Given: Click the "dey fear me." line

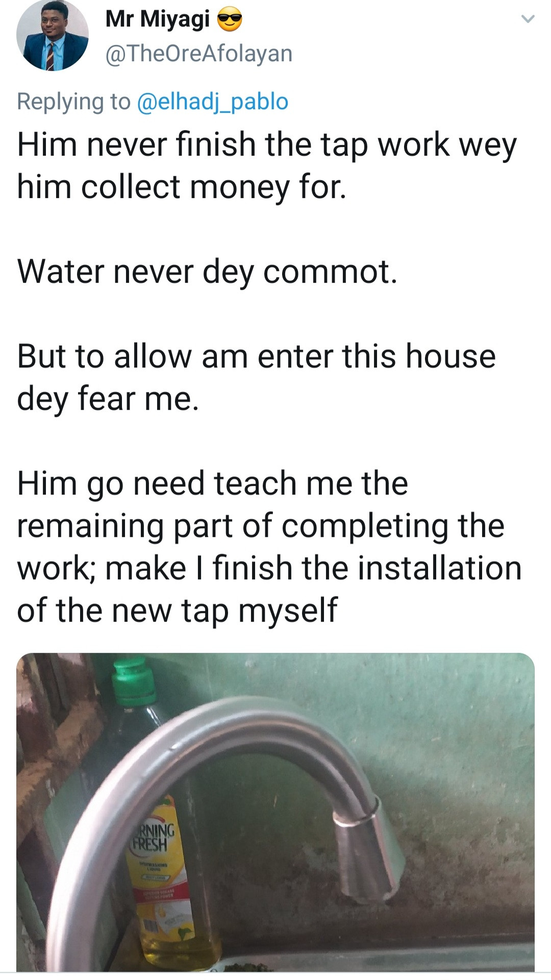Looking at the screenshot, I should [108, 399].
